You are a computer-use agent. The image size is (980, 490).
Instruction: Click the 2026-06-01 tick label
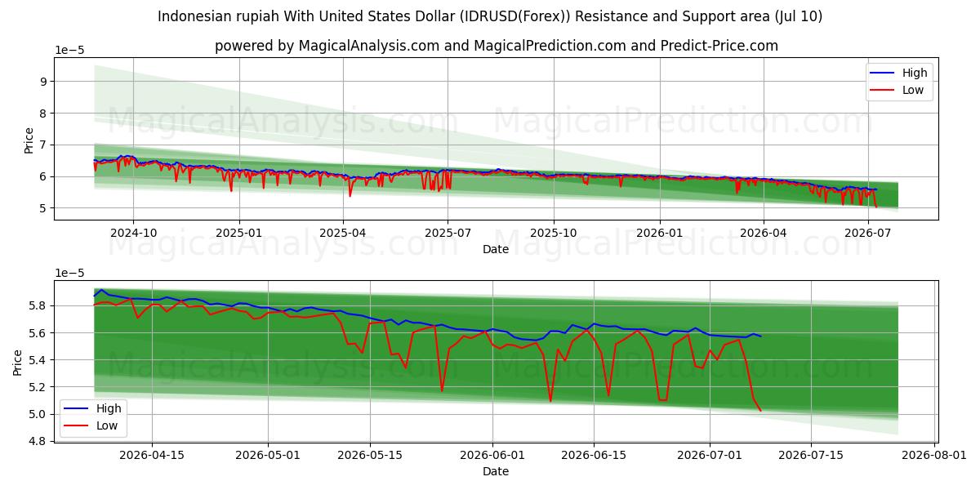point(493,455)
